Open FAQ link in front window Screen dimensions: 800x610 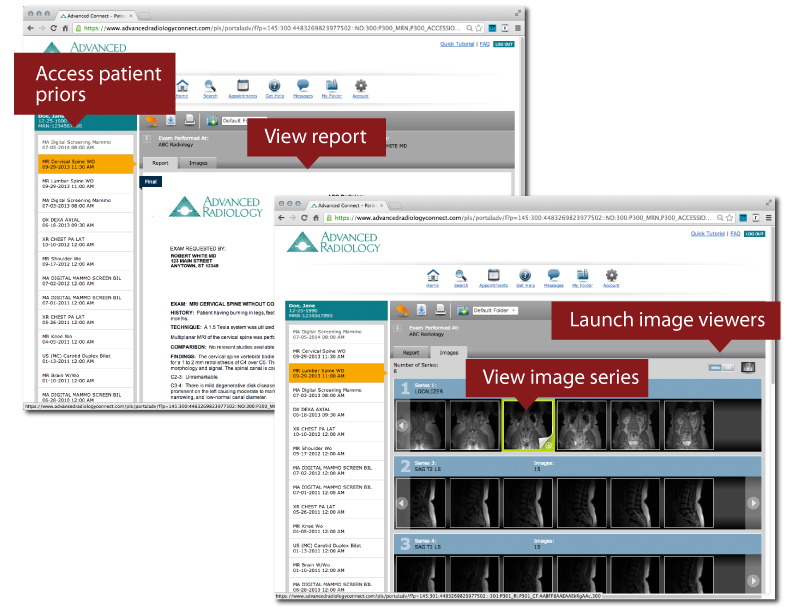pos(735,234)
